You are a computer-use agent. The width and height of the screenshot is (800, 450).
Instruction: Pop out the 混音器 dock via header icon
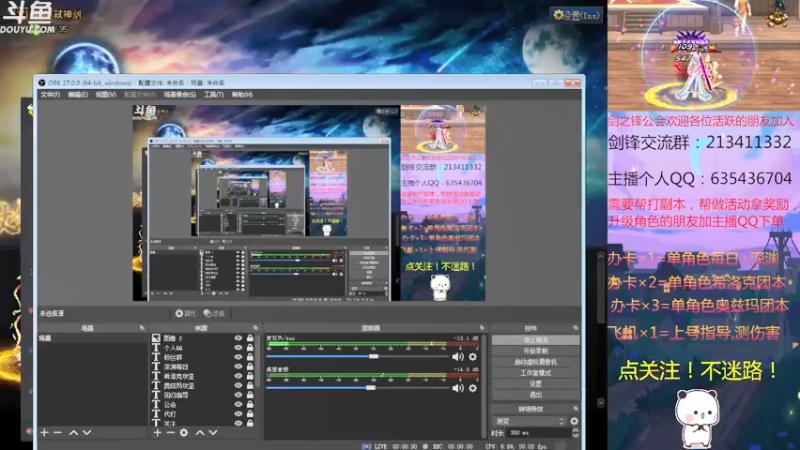pyautogui.click(x=481, y=328)
